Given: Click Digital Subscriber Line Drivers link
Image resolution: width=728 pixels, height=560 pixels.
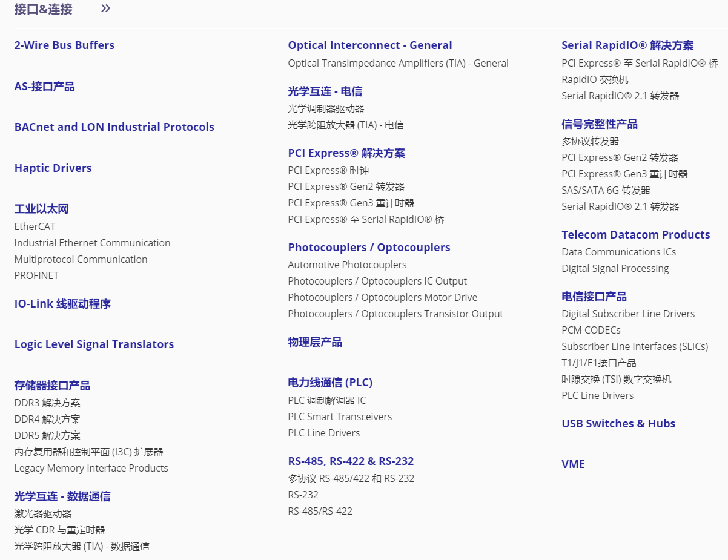Looking at the screenshot, I should click(629, 314).
